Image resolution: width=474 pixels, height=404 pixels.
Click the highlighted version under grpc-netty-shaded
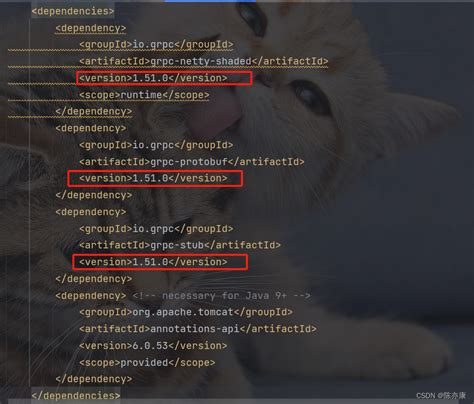point(153,78)
